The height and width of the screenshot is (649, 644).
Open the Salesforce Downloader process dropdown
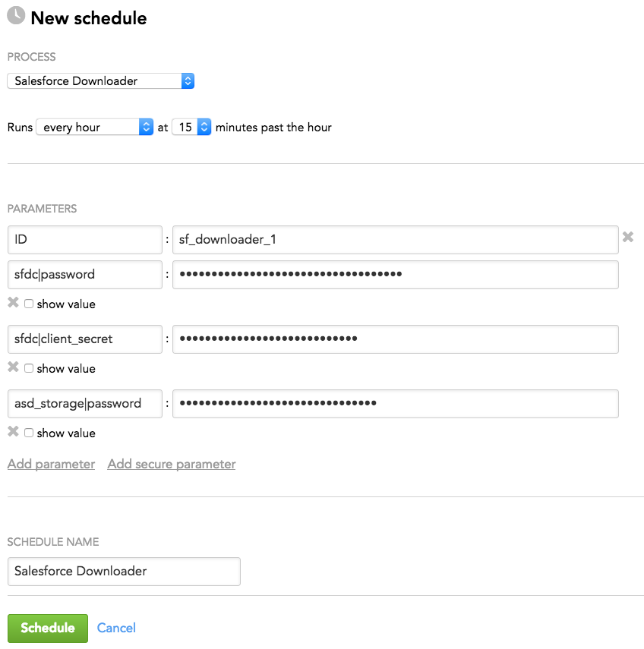[x=101, y=80]
